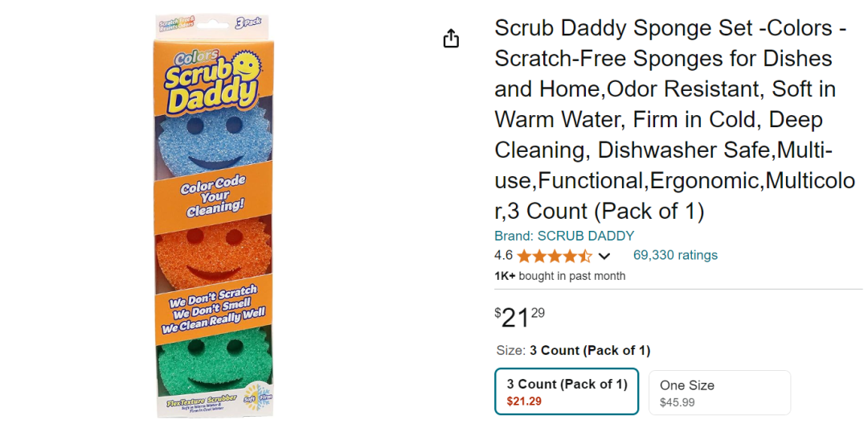Select the 3 Count (Pack of 1) size
The width and height of the screenshot is (868, 428).
click(567, 392)
